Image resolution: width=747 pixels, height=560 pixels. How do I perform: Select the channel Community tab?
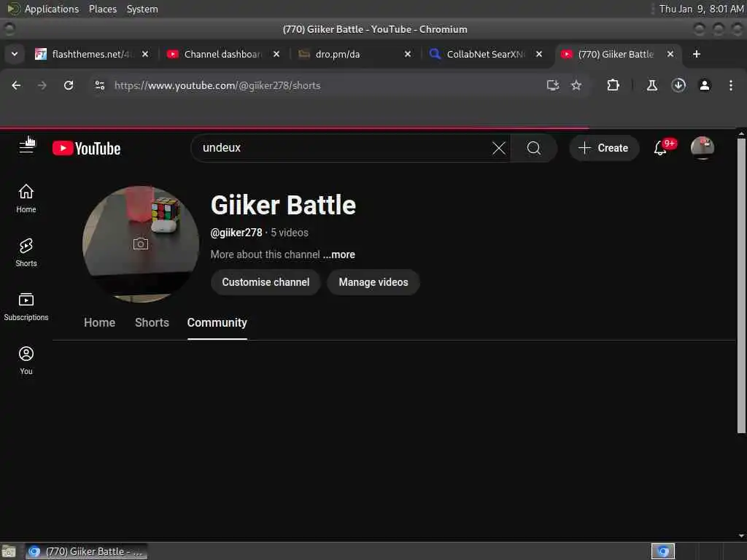[x=217, y=323]
